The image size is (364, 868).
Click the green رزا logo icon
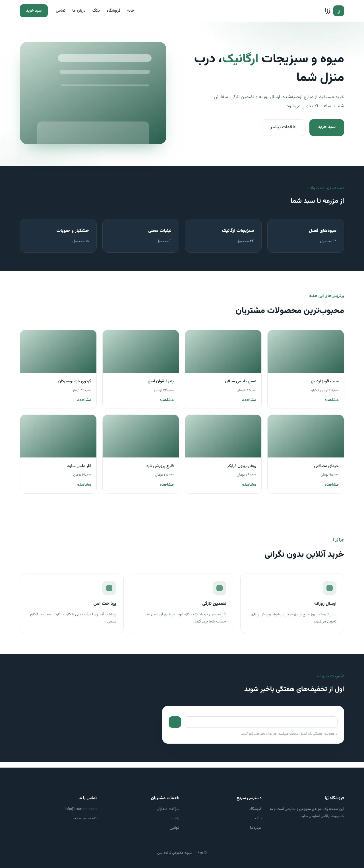point(338,11)
